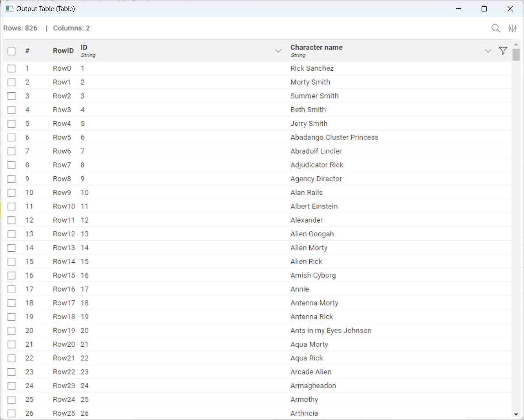Click the RowID column header
524x420 pixels.
pos(63,51)
